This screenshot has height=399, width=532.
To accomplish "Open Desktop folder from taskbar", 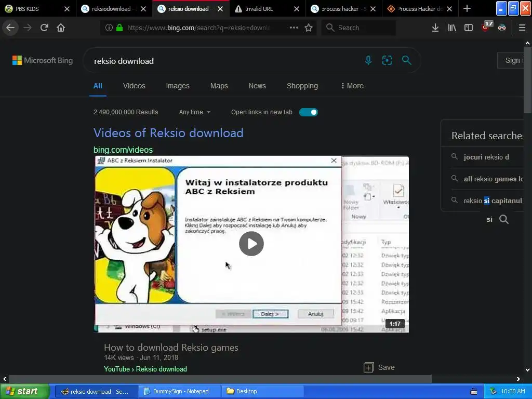I will pos(262,391).
